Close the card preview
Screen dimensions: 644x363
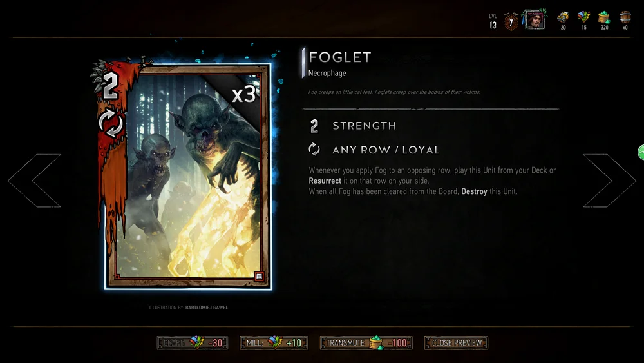[457, 343]
